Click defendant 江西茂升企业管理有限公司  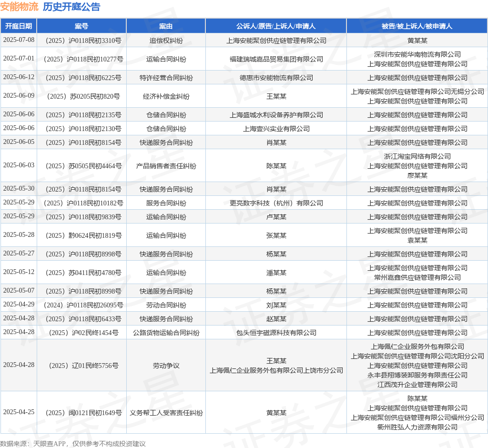[417, 385]
